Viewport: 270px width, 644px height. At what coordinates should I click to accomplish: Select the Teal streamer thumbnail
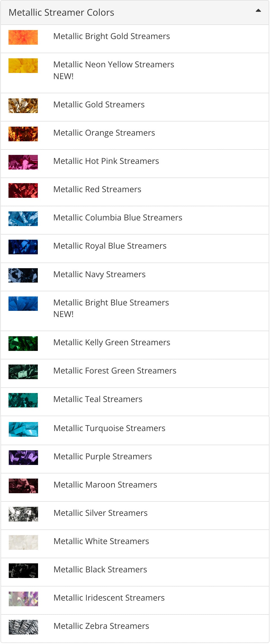pyautogui.click(x=23, y=400)
